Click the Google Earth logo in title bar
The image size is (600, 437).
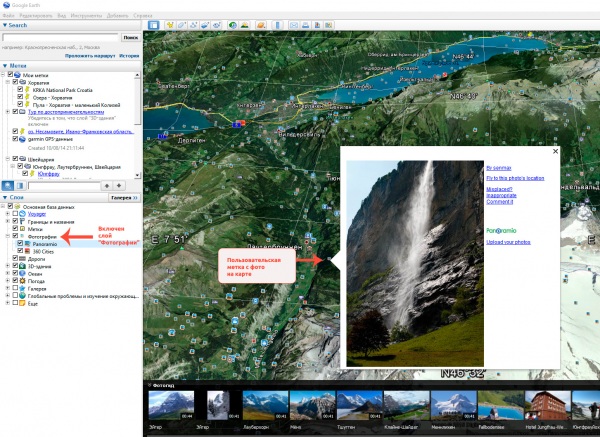6,5
